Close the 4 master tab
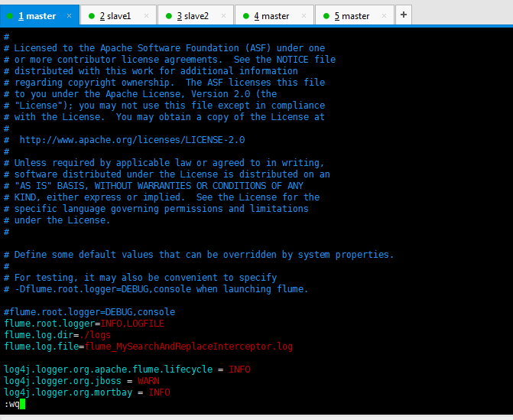This screenshot has height=420, width=513. coord(304,16)
